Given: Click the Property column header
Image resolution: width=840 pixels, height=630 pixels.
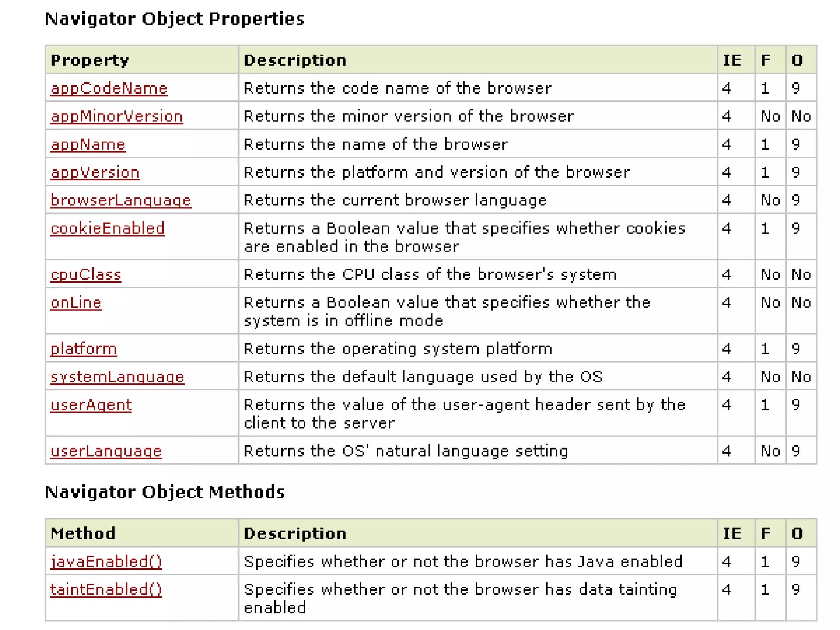Looking at the screenshot, I should pyautogui.click(x=90, y=60).
